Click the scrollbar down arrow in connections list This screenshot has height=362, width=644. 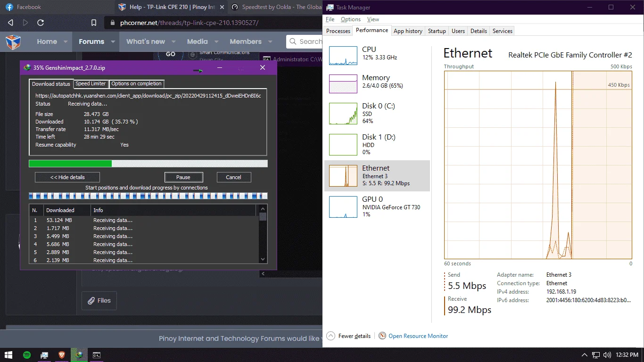click(263, 259)
